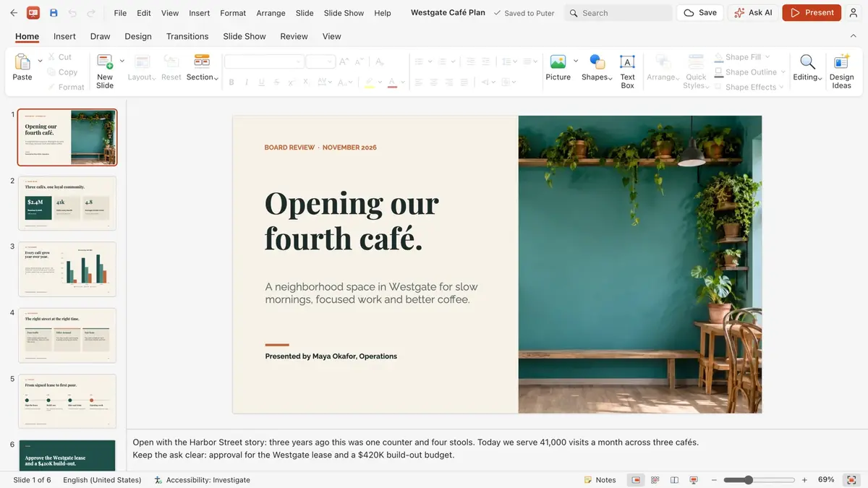Click the Search field
Viewport: 868px width, 488px height.
pos(618,13)
